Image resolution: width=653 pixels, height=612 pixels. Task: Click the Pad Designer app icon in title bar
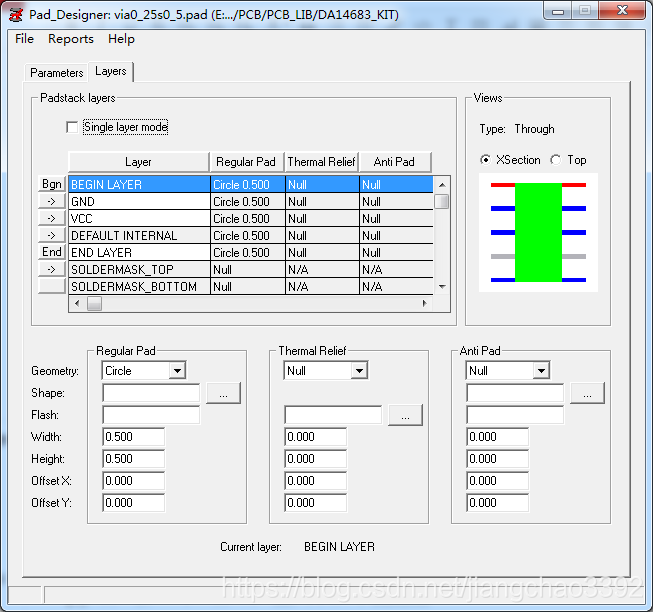pyautogui.click(x=16, y=15)
